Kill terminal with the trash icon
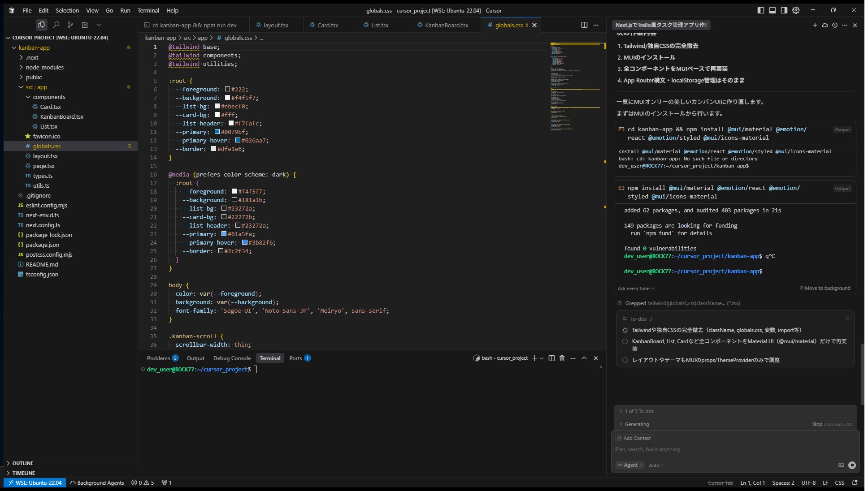The image size is (868, 491). (562, 358)
